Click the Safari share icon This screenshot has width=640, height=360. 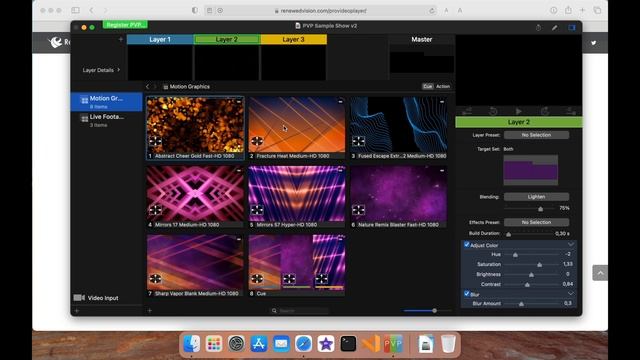click(568, 10)
